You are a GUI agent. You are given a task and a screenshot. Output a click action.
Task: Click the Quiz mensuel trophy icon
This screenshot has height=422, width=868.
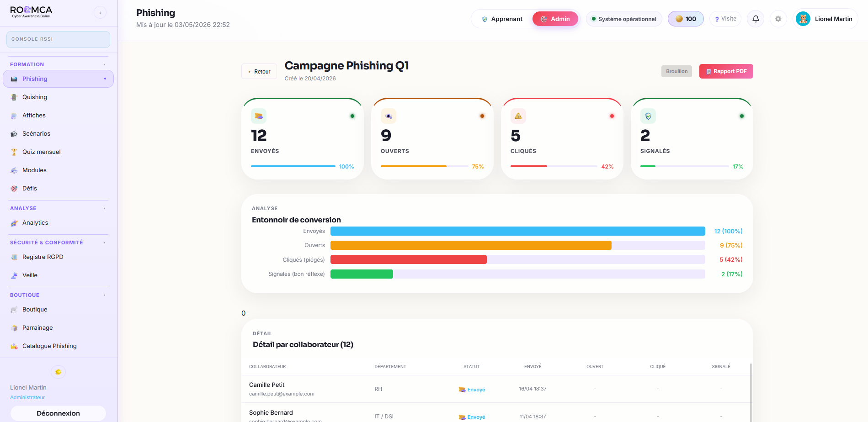pyautogui.click(x=14, y=152)
